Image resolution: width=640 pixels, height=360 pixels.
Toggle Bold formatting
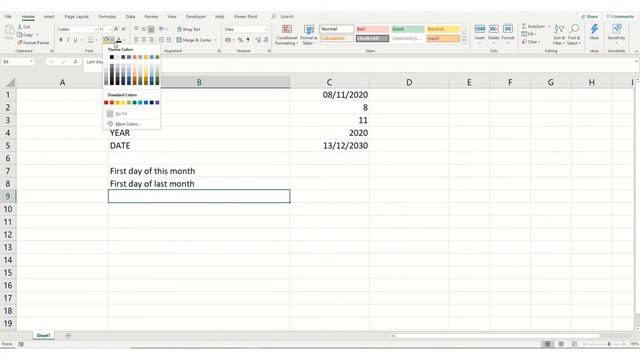(61, 40)
